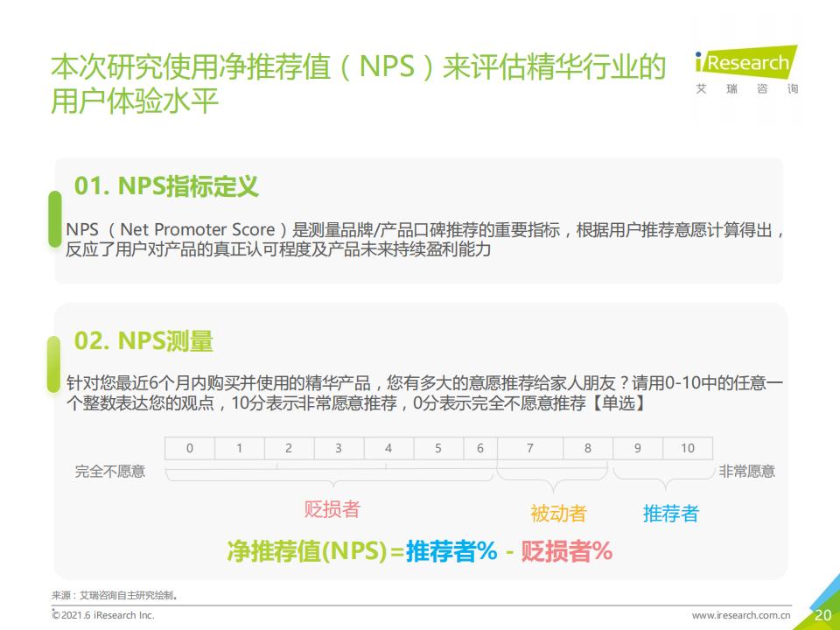The height and width of the screenshot is (630, 840).
Task: Click the '完全不愿意' label
Action: coord(110,472)
